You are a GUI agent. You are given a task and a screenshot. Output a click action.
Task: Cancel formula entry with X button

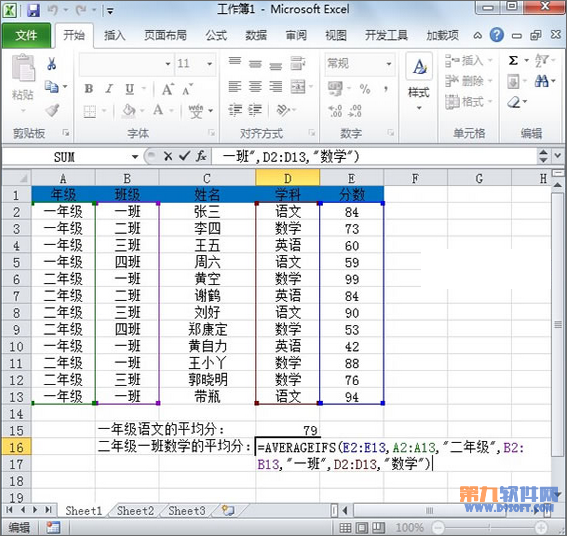168,156
